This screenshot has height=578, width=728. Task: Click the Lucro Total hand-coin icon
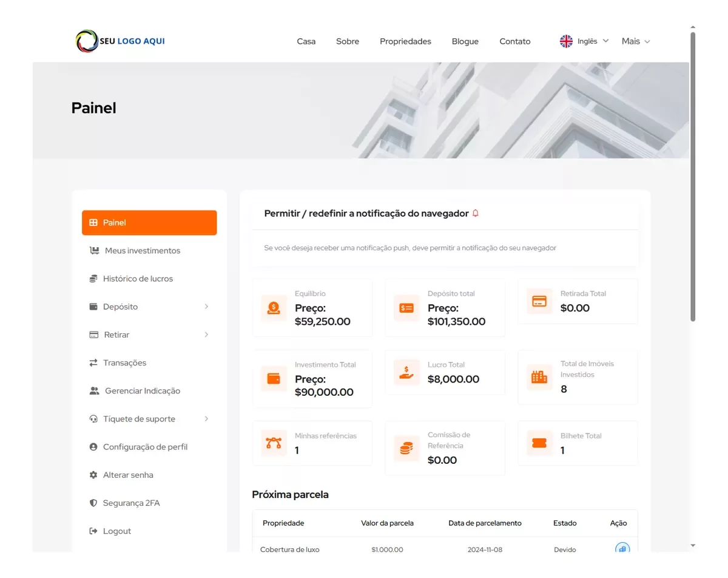pyautogui.click(x=406, y=372)
